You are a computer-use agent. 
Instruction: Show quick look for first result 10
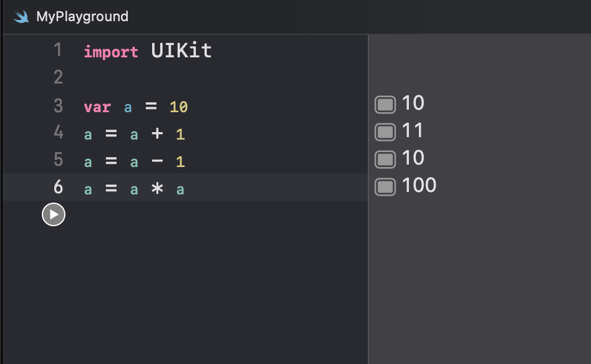pos(385,104)
